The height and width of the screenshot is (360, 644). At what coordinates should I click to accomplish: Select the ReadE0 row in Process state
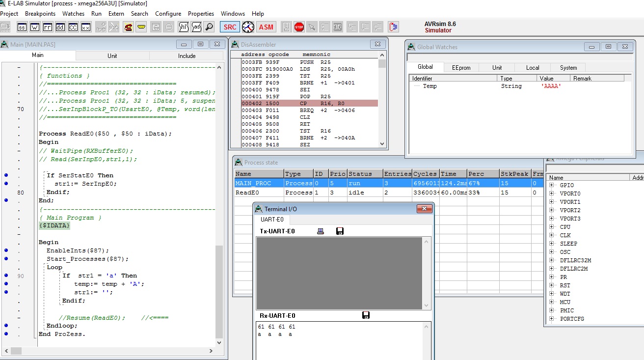[389, 193]
